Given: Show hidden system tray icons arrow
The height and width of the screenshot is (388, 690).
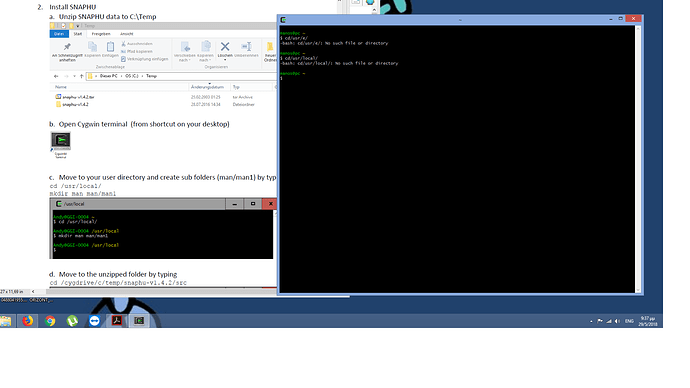Looking at the screenshot, I should pyautogui.click(x=591, y=321).
